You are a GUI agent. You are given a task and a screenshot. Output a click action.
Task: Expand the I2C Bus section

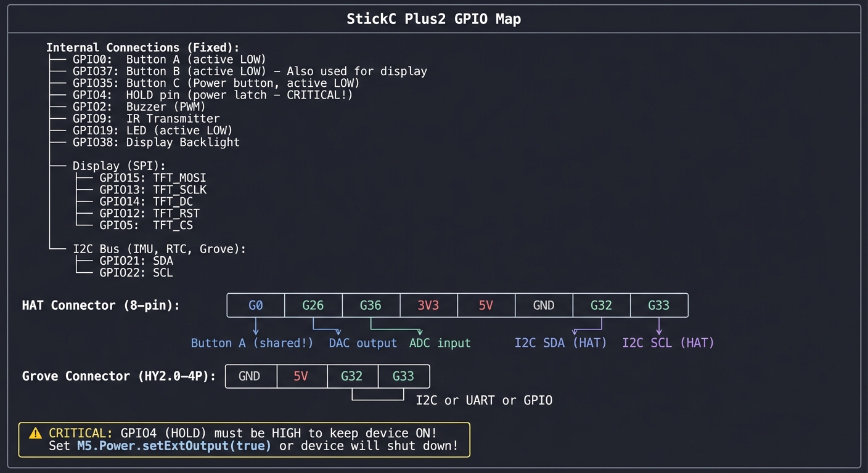pos(158,249)
